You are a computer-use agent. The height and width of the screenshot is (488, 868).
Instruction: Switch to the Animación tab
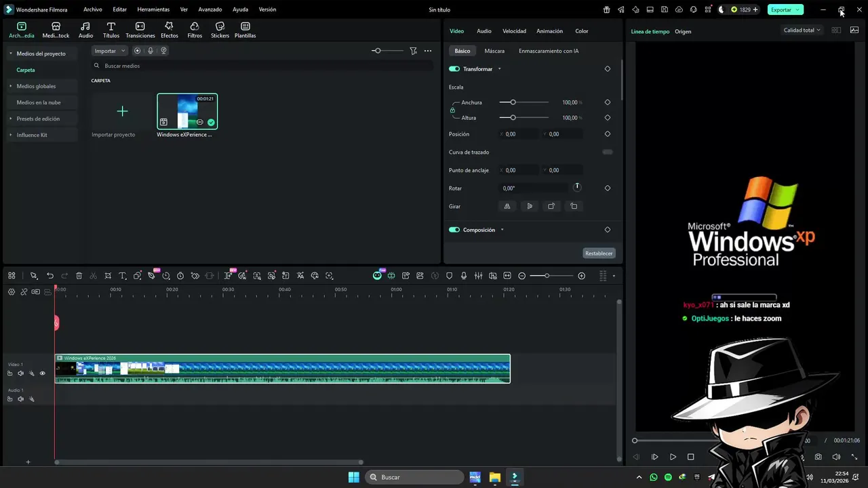tap(549, 31)
